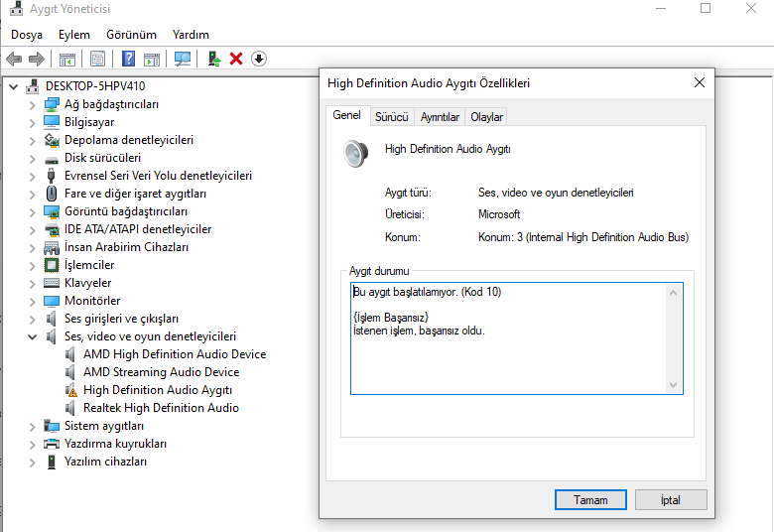774x532 pixels.
Task: Expand Yazılım cihazları node
Action: 32,463
